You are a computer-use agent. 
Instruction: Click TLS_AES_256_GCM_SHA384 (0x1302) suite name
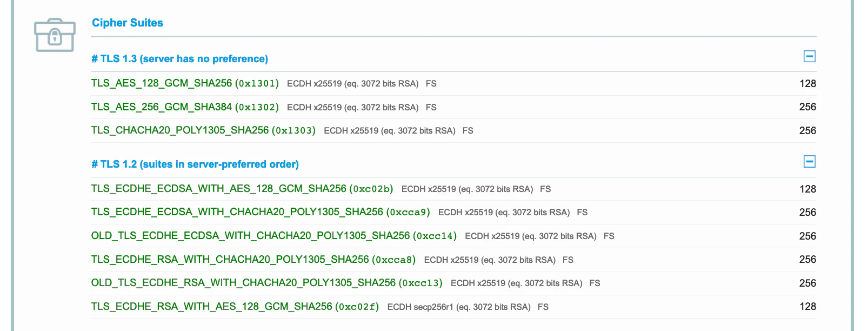pyautogui.click(x=185, y=107)
